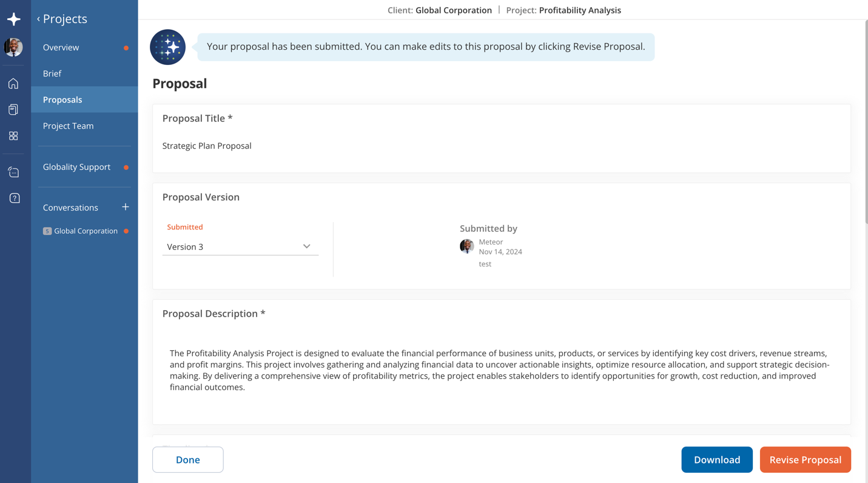This screenshot has height=483, width=868.
Task: Switch to the Overview section
Action: 61,47
